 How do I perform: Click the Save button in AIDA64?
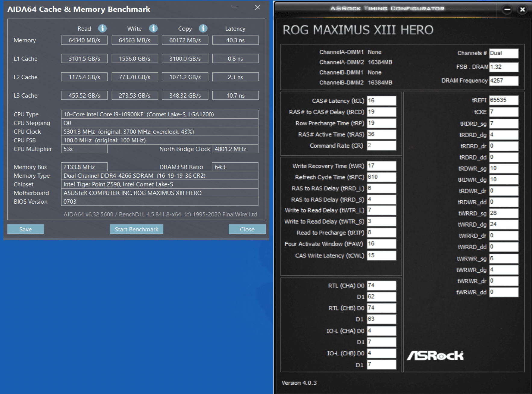coord(26,229)
